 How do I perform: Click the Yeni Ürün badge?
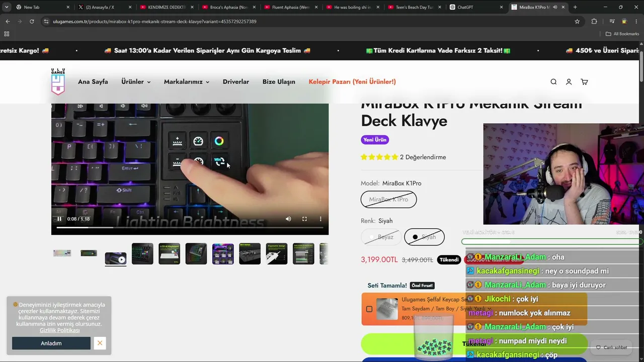tap(375, 140)
